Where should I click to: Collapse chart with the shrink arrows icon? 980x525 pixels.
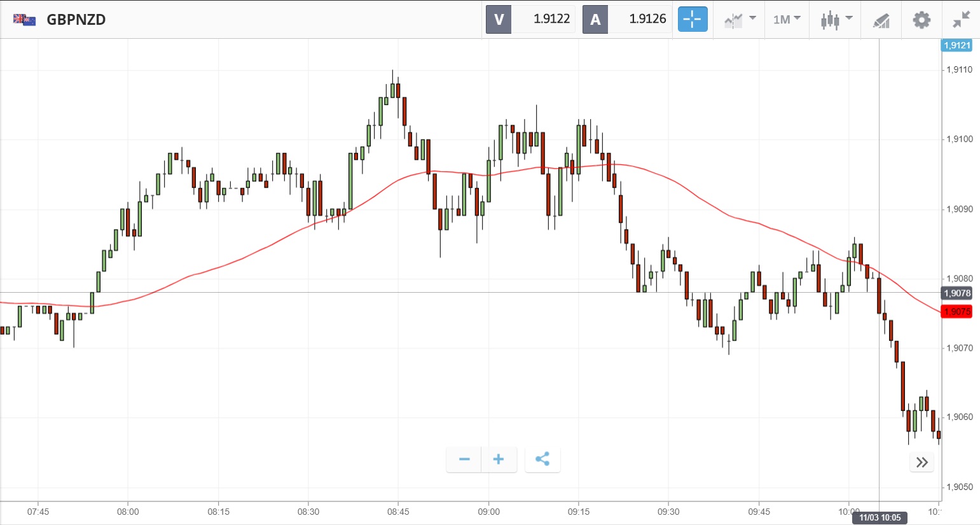pyautogui.click(x=961, y=20)
